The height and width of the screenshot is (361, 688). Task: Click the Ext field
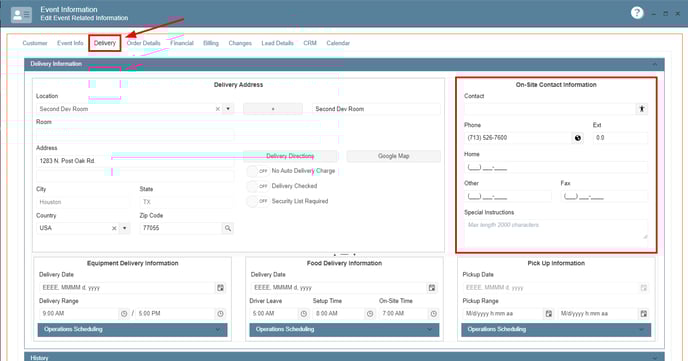point(620,138)
